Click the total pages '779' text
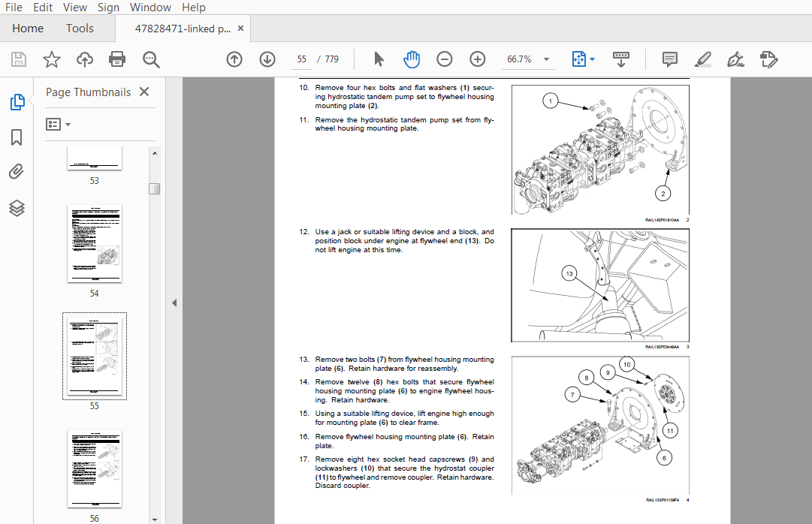812x524 pixels. [x=331, y=59]
